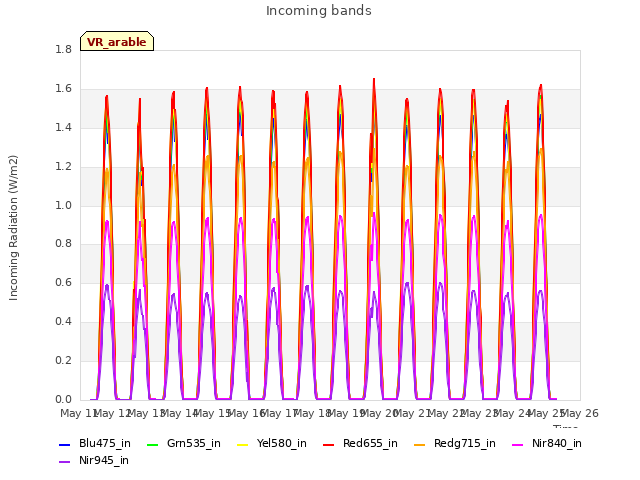Viewport: 640px width, 480px height.
Task: Click the 1.6 y-axis tick label
Action: [63, 89]
